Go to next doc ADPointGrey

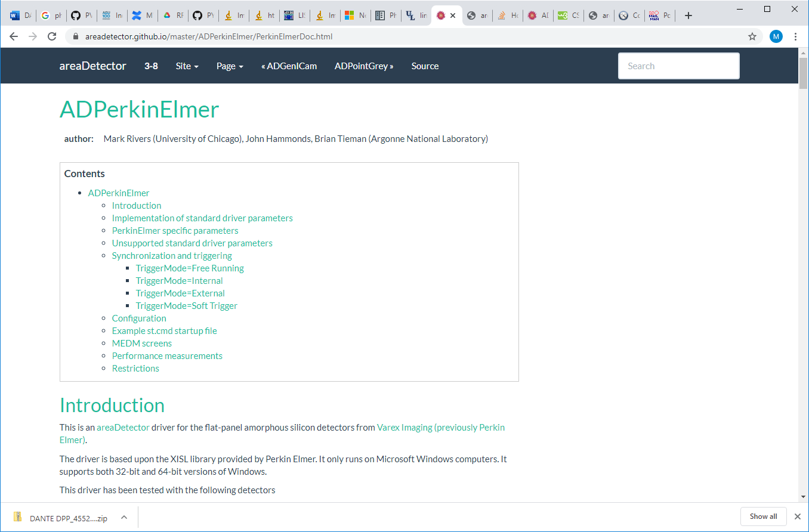click(x=364, y=66)
